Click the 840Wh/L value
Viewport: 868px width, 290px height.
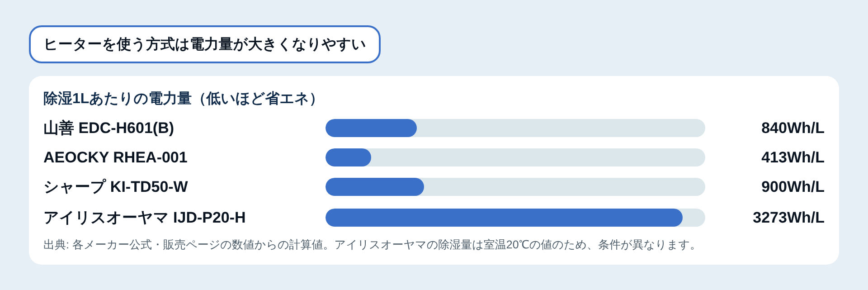click(793, 128)
